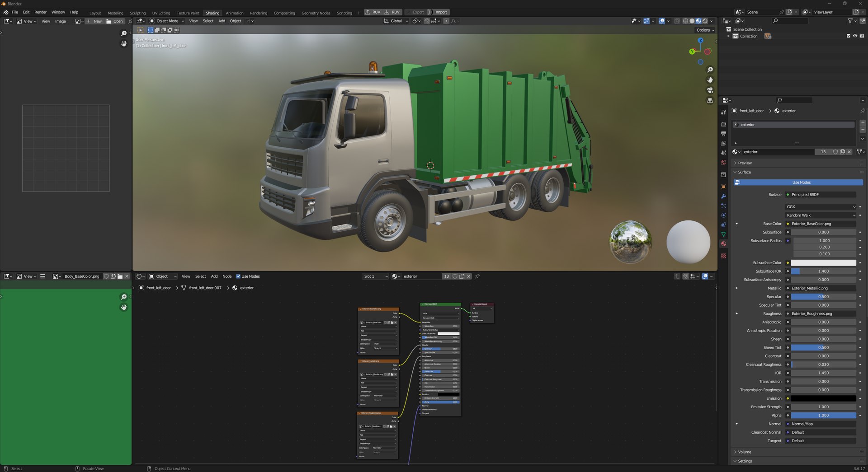Open the Slot 1 dropdown
Image resolution: width=868 pixels, height=472 pixels.
tap(375, 276)
